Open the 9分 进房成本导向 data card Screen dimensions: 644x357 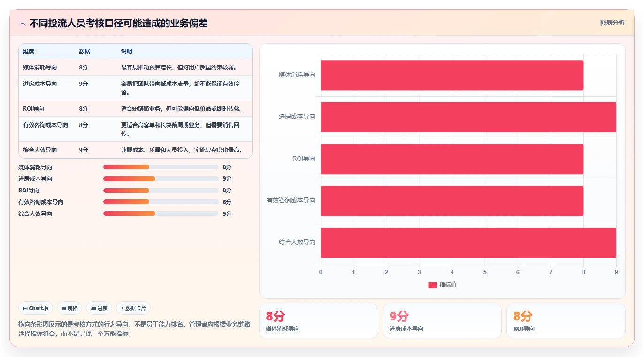[x=442, y=321]
